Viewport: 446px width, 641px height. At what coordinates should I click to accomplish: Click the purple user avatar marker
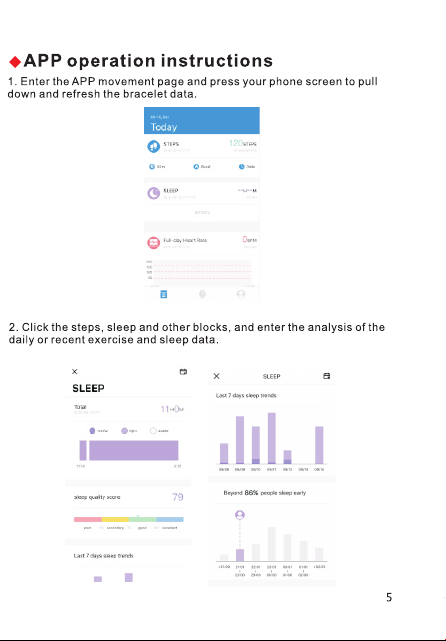click(x=240, y=515)
